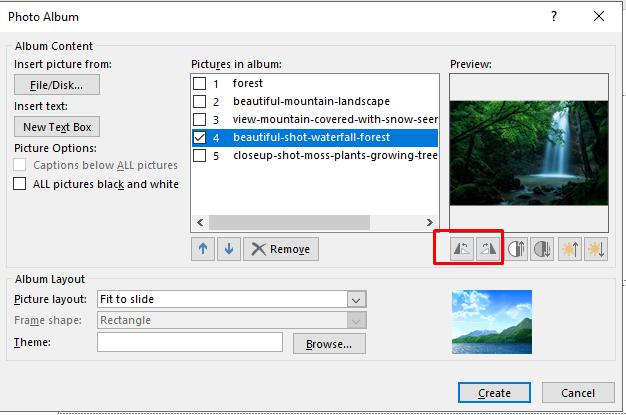Browse for a theme
This screenshot has width=626, height=415.
tap(329, 344)
